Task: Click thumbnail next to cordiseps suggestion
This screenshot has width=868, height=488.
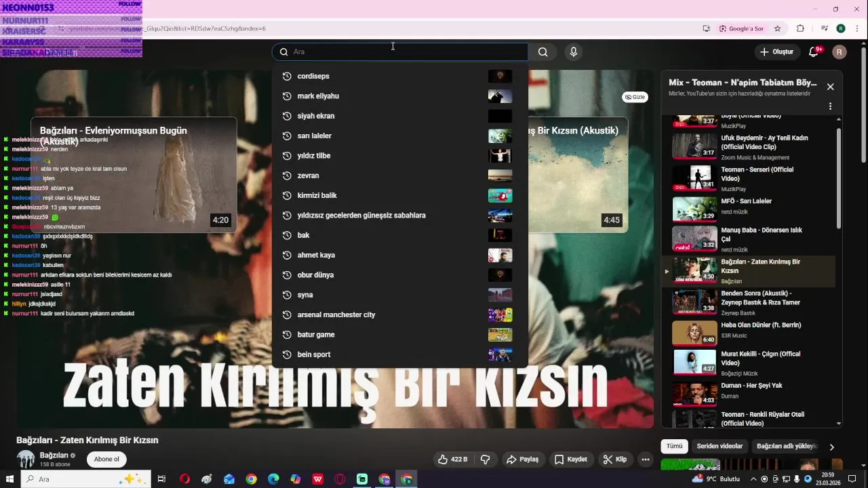Action: click(x=500, y=76)
